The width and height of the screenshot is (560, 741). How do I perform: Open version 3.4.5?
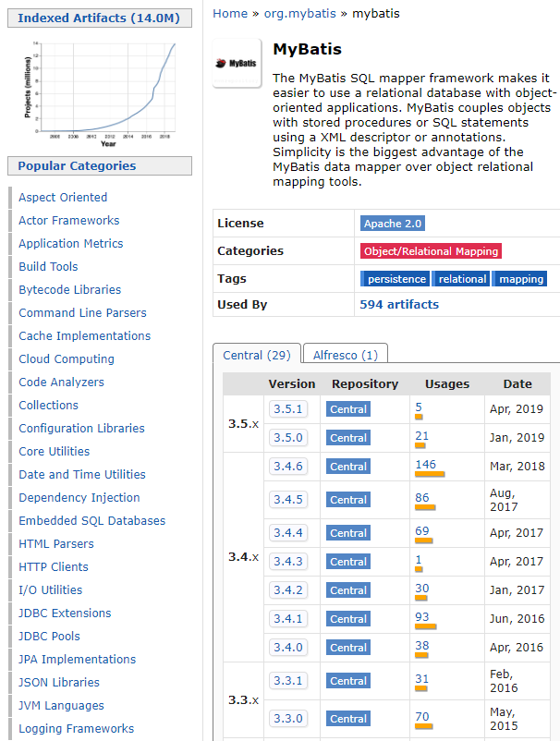pos(287,500)
